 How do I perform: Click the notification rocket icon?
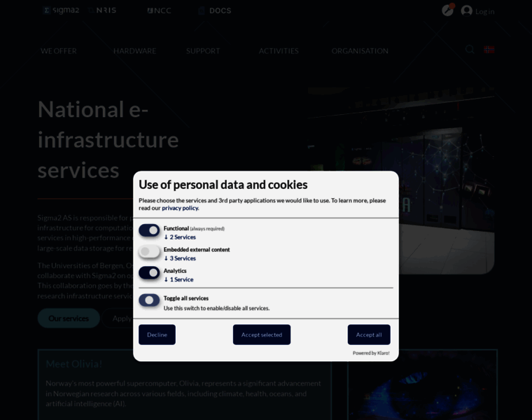click(x=447, y=10)
